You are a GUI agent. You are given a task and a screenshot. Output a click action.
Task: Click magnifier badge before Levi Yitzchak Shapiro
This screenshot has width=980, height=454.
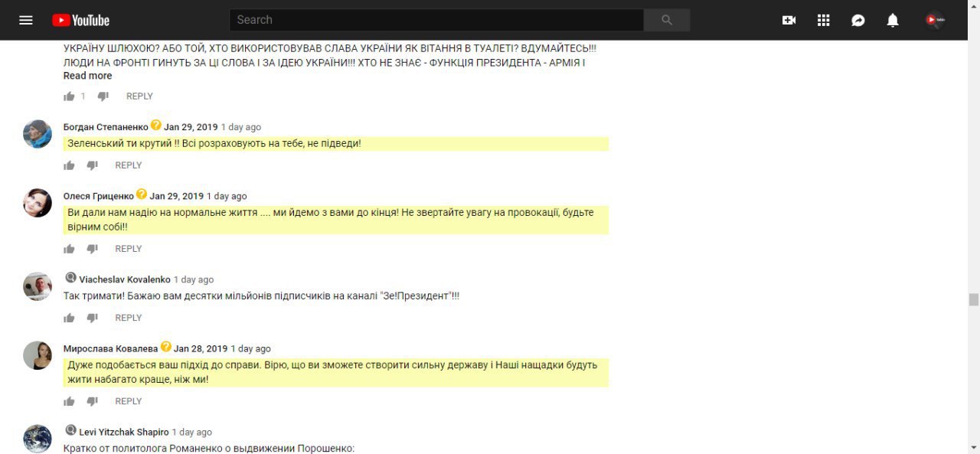pos(70,430)
